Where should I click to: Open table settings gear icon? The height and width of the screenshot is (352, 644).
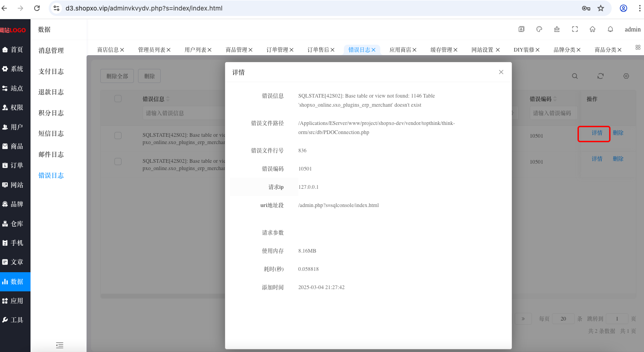(626, 76)
